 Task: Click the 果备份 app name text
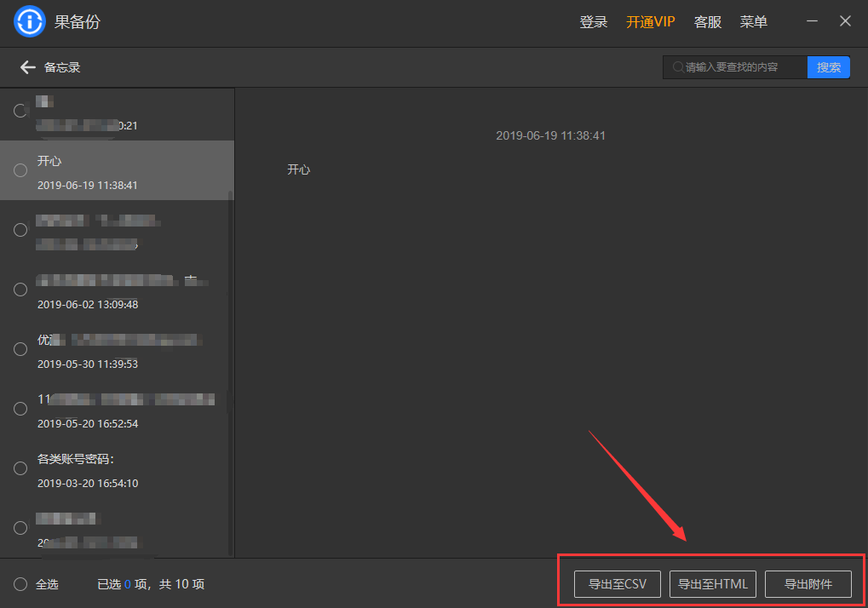click(77, 22)
